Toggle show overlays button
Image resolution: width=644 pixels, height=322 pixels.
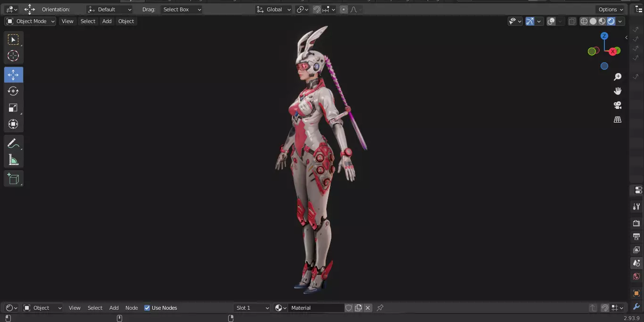tap(551, 21)
